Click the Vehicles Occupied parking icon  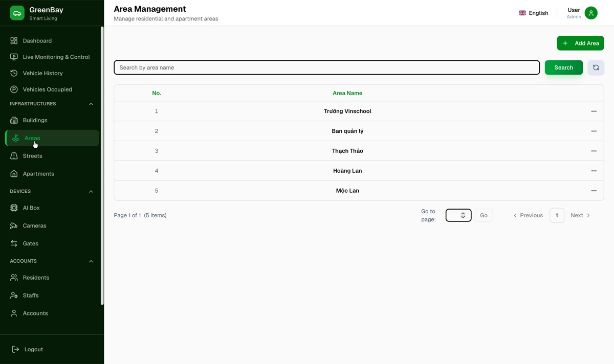point(14,89)
